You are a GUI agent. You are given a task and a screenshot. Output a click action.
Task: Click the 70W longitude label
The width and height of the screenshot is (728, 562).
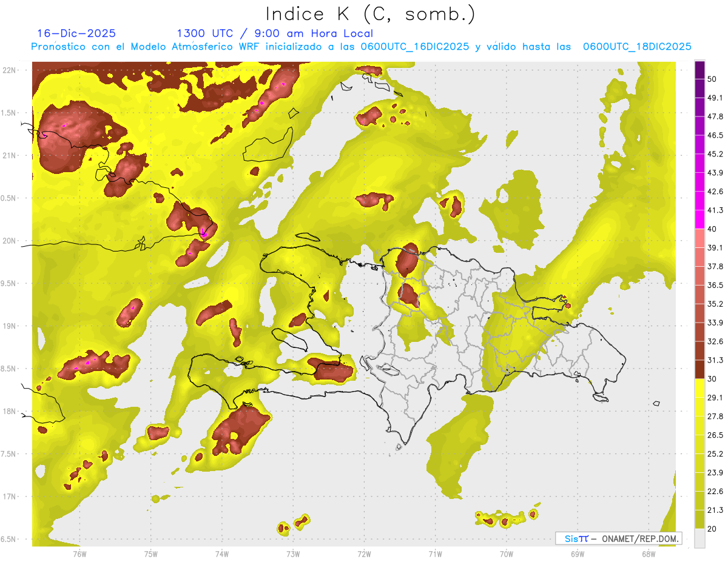(x=507, y=554)
